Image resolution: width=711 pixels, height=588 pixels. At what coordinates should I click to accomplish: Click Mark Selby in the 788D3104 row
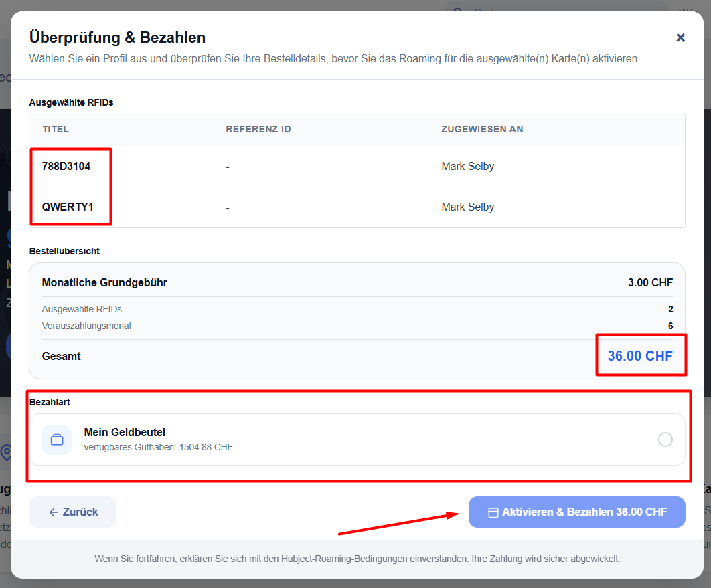[467, 167]
